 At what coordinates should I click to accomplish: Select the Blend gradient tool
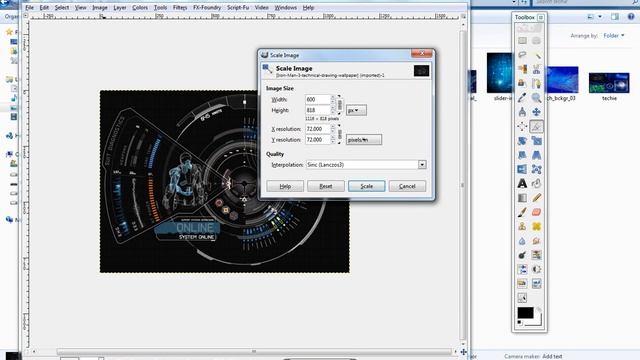[x=522, y=198]
